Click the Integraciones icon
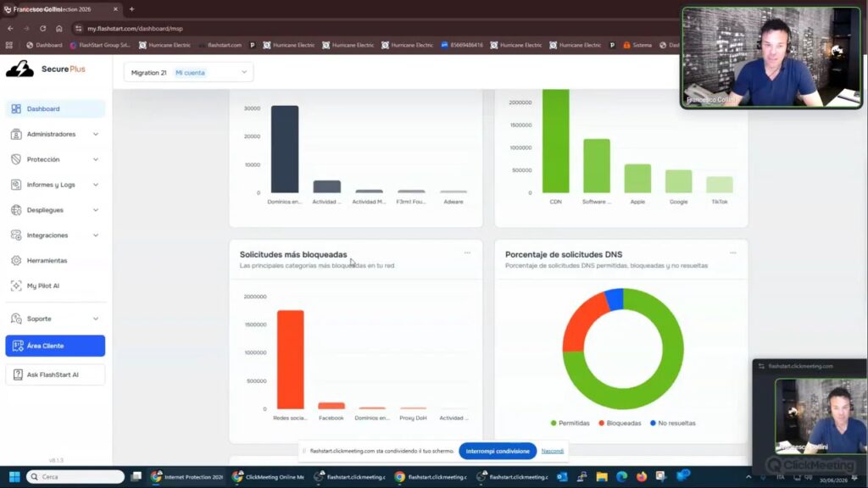 16,236
